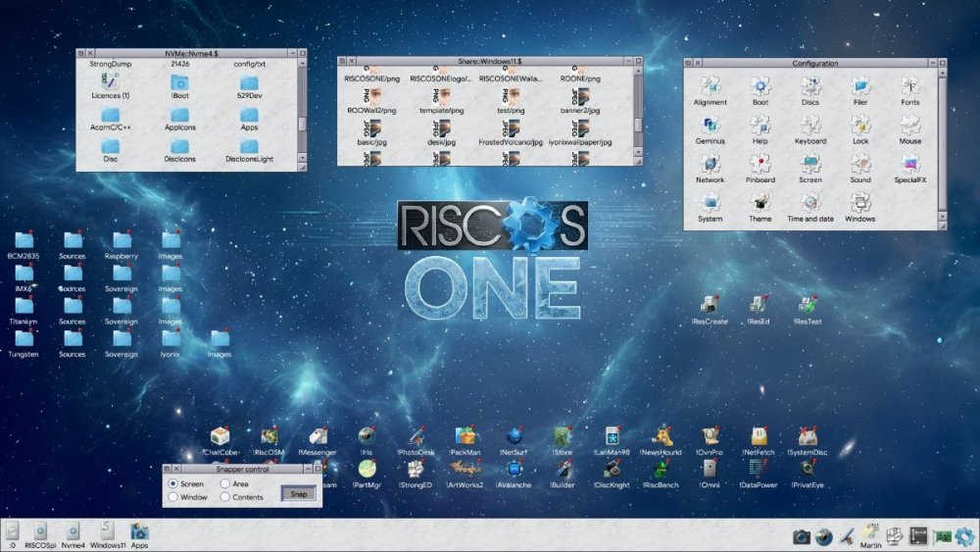Open the Boot configuration icon

click(x=760, y=90)
